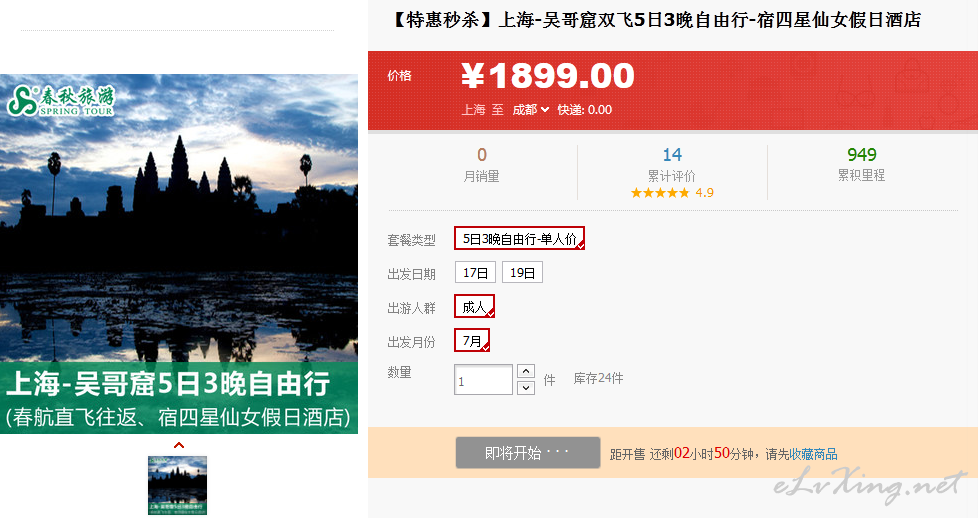Select the 17日 departure date
Viewport: 978px width, 518px height.
[x=475, y=273]
